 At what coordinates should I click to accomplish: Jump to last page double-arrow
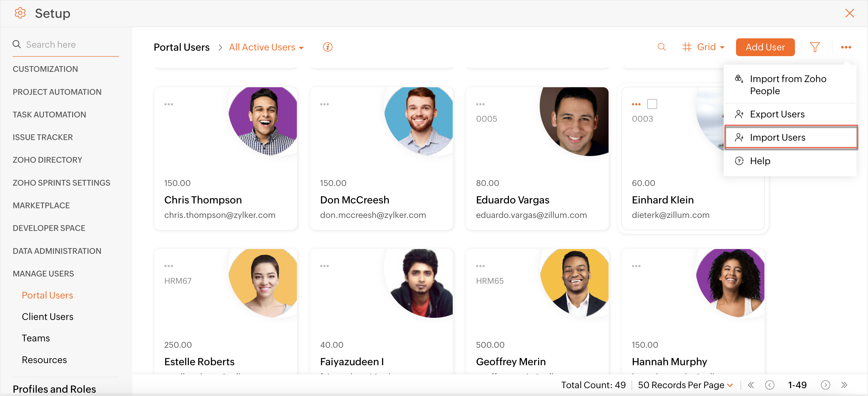[x=844, y=385]
